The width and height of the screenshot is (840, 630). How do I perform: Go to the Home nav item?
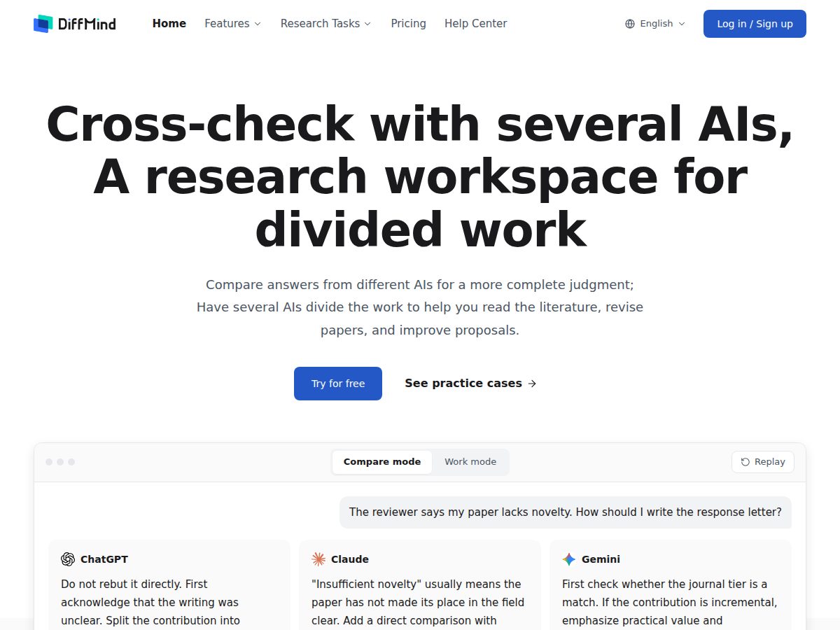point(169,24)
